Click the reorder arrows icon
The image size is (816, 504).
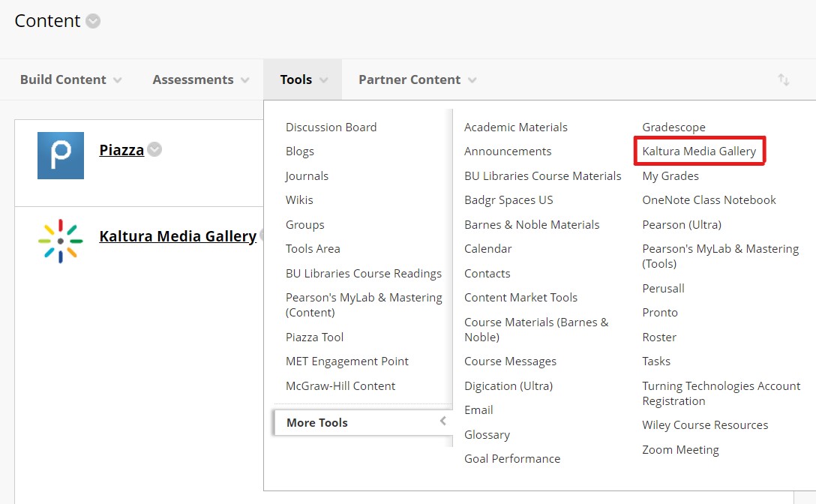783,79
